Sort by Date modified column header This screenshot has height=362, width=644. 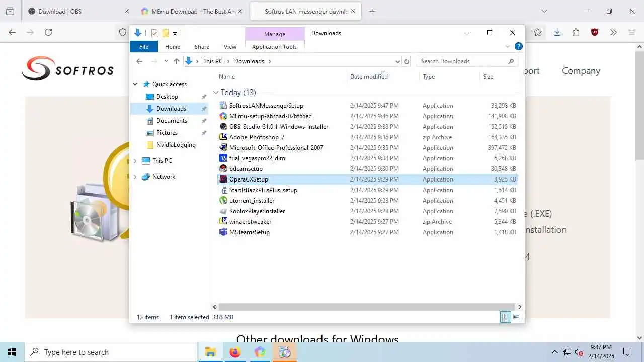click(369, 77)
